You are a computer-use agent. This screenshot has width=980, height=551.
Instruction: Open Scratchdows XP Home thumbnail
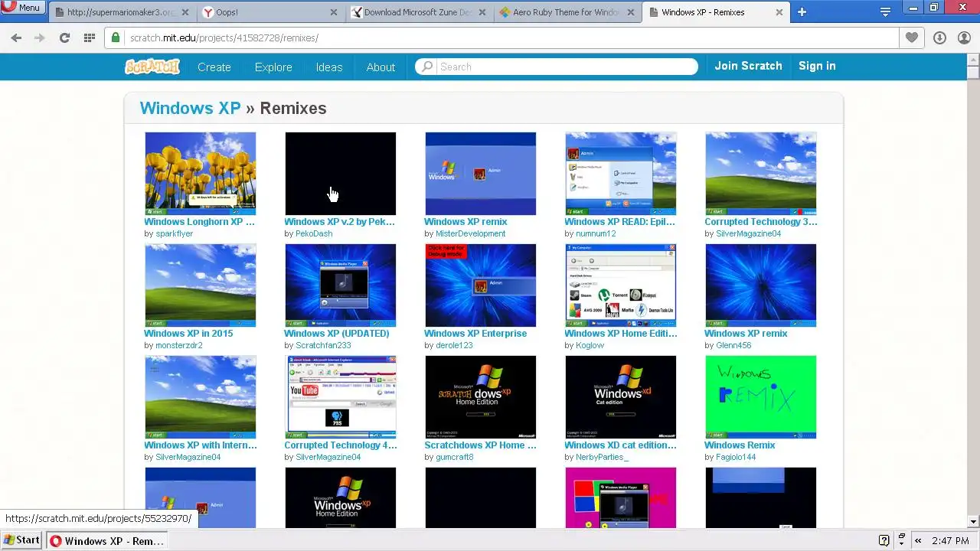tap(481, 397)
